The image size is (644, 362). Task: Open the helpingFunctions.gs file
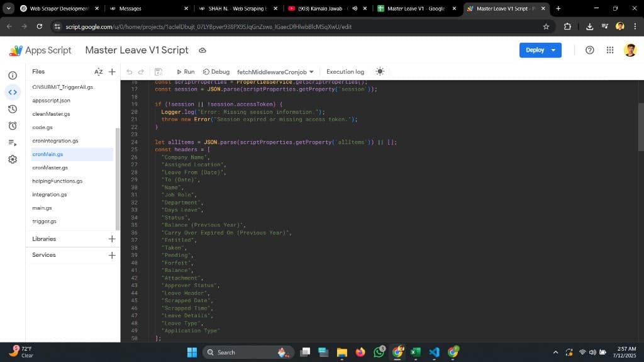pyautogui.click(x=57, y=181)
